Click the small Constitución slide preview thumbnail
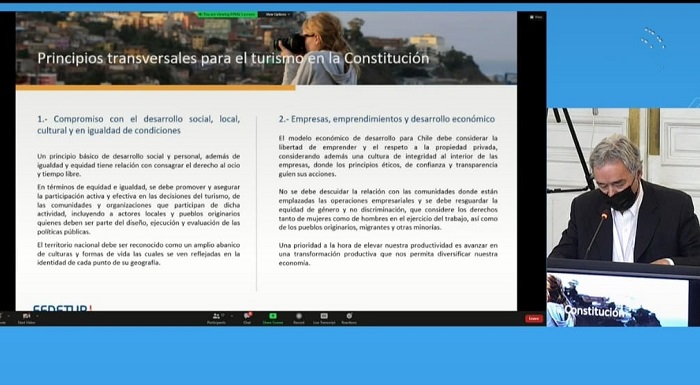The height and width of the screenshot is (385, 700). tap(618, 300)
